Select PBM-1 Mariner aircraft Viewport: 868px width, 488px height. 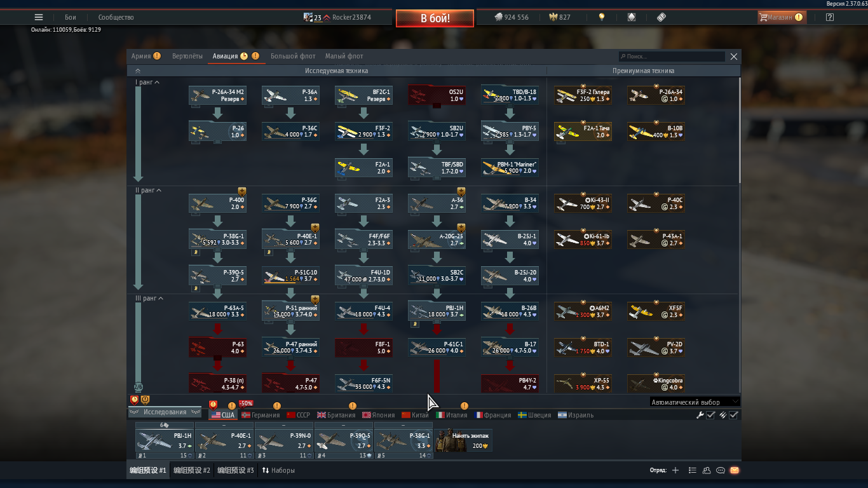[510, 168]
